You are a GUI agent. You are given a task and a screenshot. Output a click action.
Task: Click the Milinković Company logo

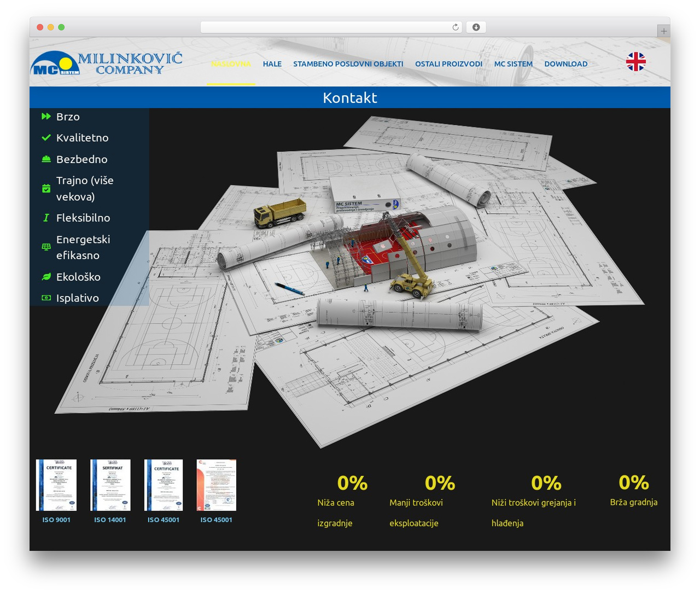point(107,62)
